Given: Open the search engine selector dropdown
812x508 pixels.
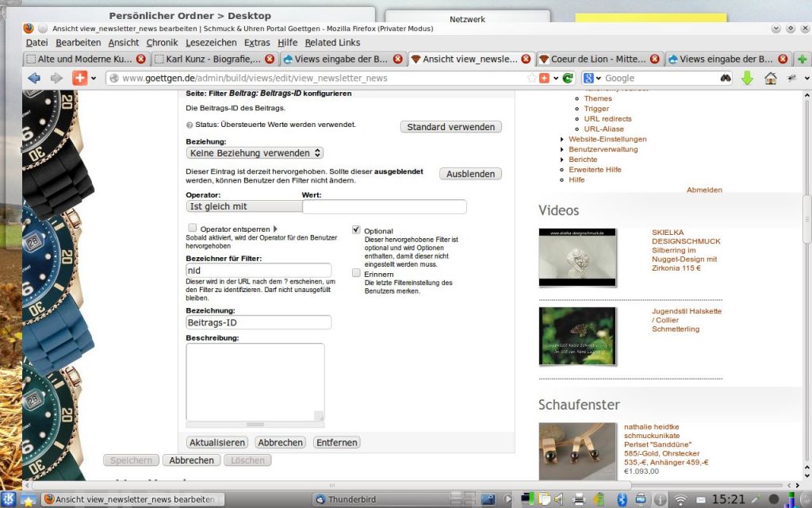Looking at the screenshot, I should click(x=591, y=78).
